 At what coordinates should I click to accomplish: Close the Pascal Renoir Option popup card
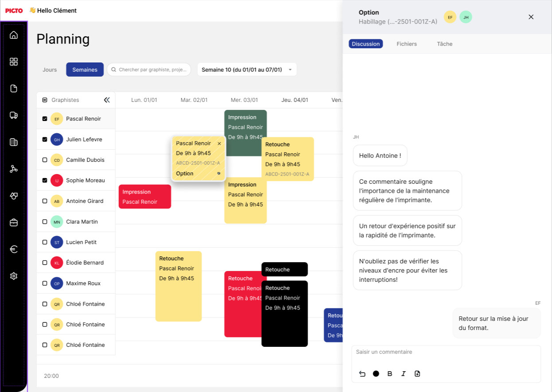[x=219, y=144]
